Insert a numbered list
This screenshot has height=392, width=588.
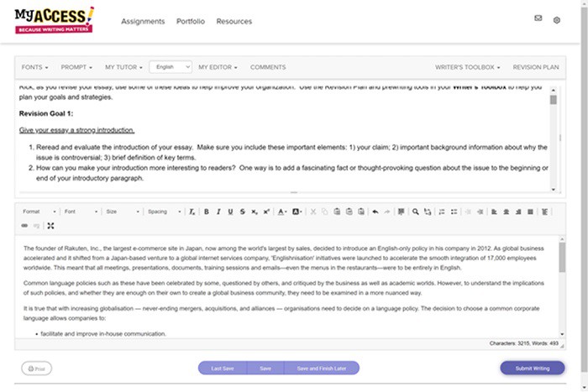pos(440,212)
